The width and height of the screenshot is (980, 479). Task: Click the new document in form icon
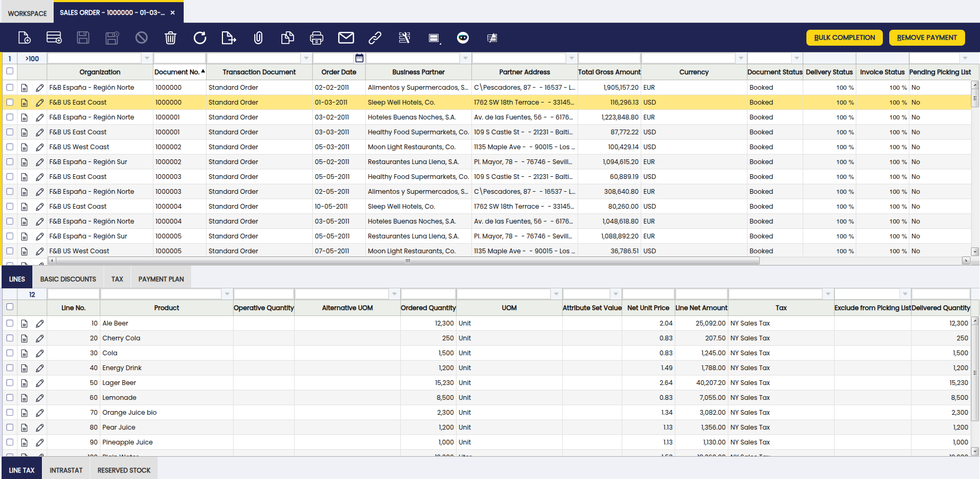pyautogui.click(x=24, y=38)
